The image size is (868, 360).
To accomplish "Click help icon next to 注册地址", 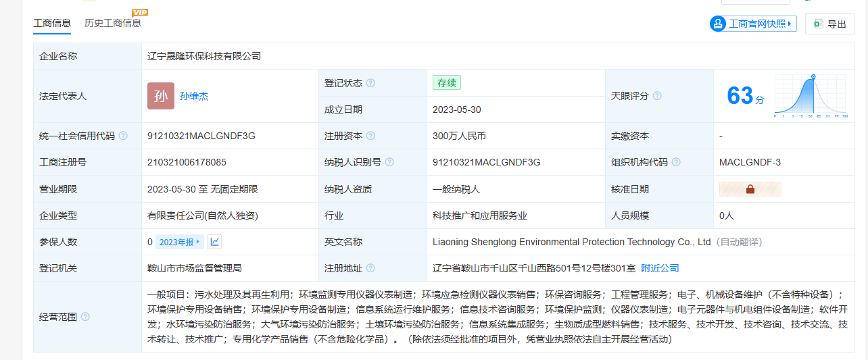I will 370,268.
